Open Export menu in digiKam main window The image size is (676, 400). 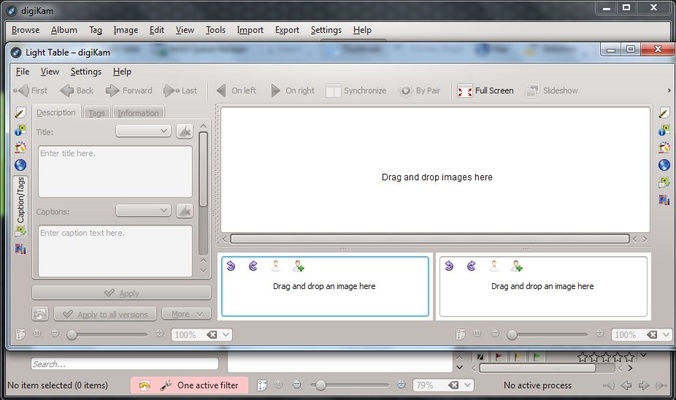pyautogui.click(x=287, y=30)
